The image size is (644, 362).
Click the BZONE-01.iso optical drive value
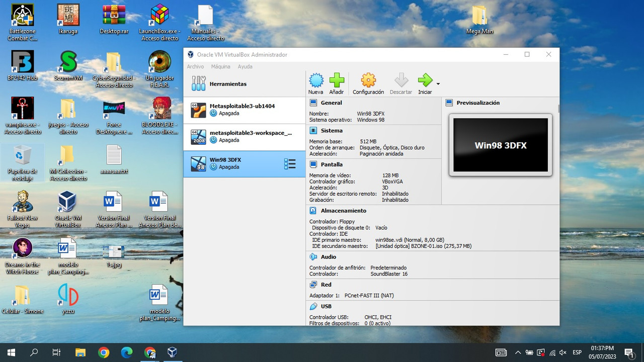423,246
